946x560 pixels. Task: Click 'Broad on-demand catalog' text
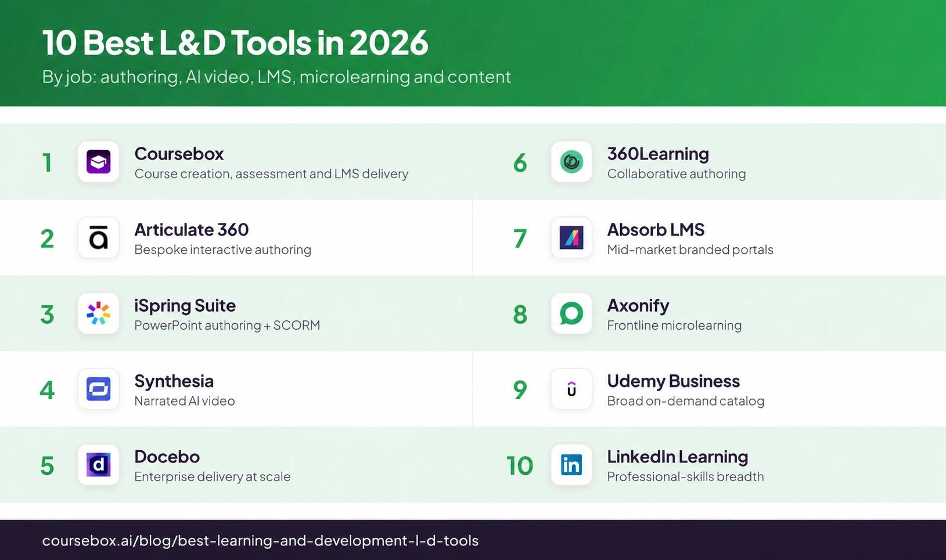(x=686, y=401)
